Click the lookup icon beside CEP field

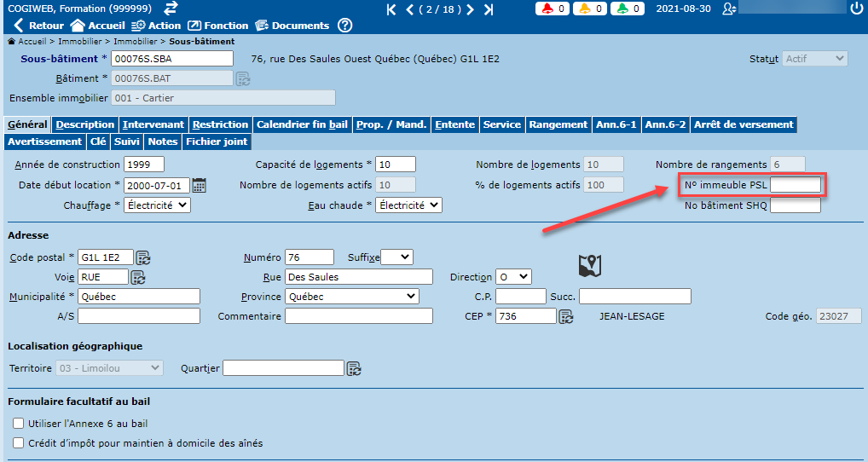click(565, 316)
